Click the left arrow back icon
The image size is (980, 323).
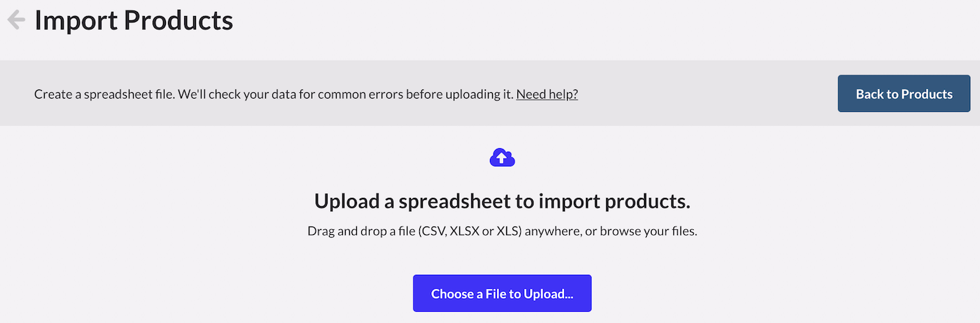pos(16,20)
